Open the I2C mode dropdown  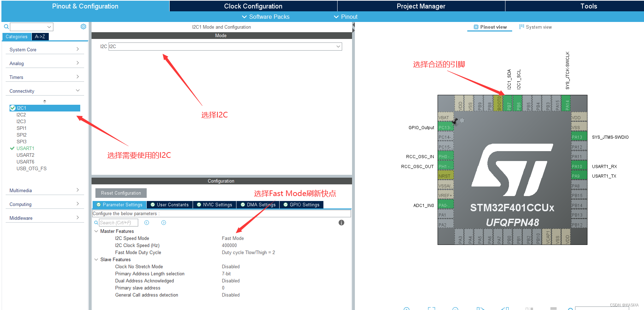[338, 46]
